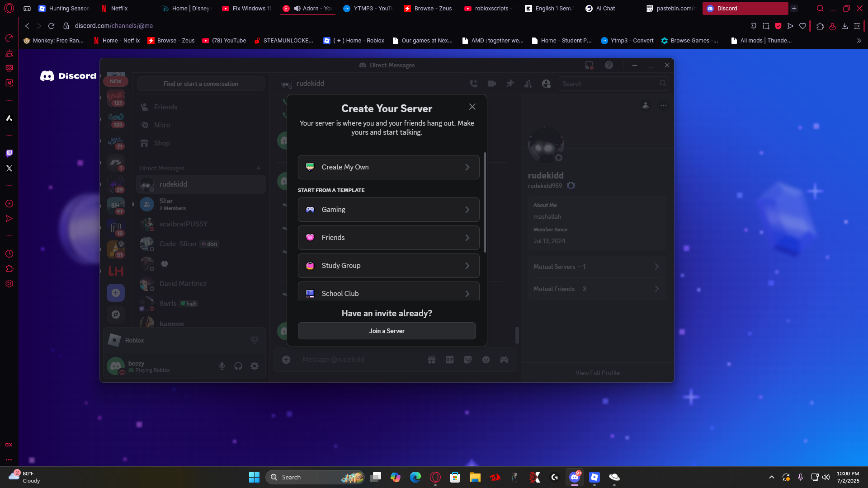Open the gift icon in message bar
Screen dimensions: 868x488
(432, 360)
